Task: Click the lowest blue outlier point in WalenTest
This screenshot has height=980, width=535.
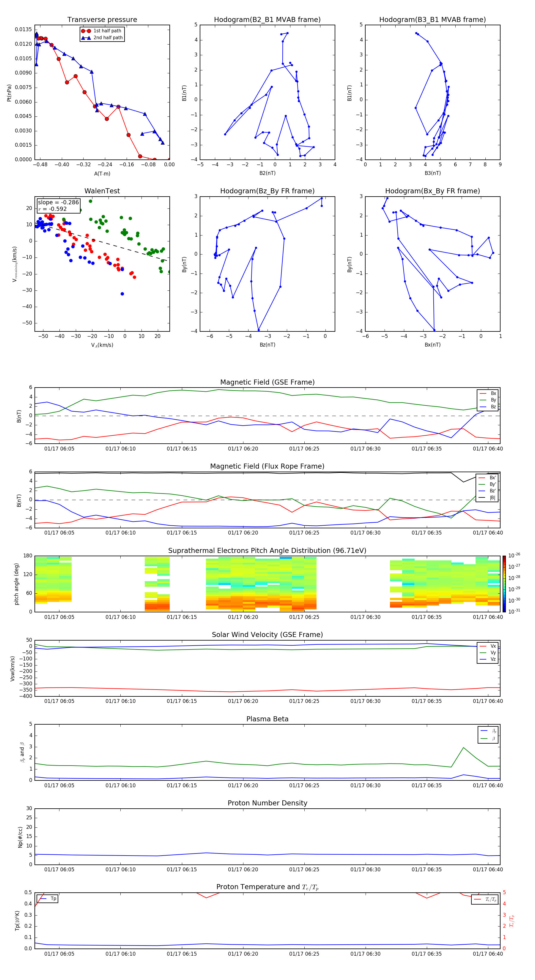Action: [x=122, y=294]
